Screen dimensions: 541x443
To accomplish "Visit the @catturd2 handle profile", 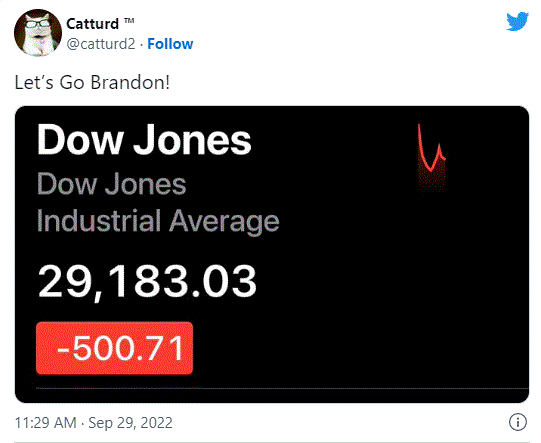I will coord(101,44).
